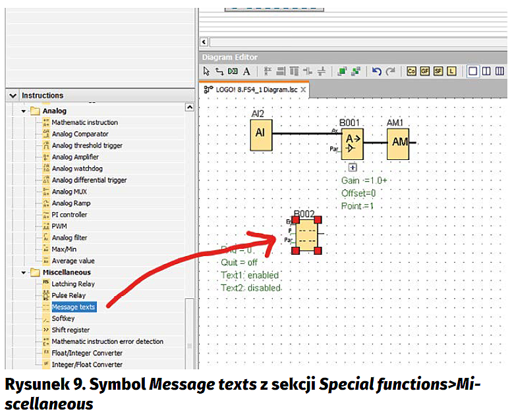The height and width of the screenshot is (420, 514).
Task: Select the arrow selection tool
Action: coord(206,71)
